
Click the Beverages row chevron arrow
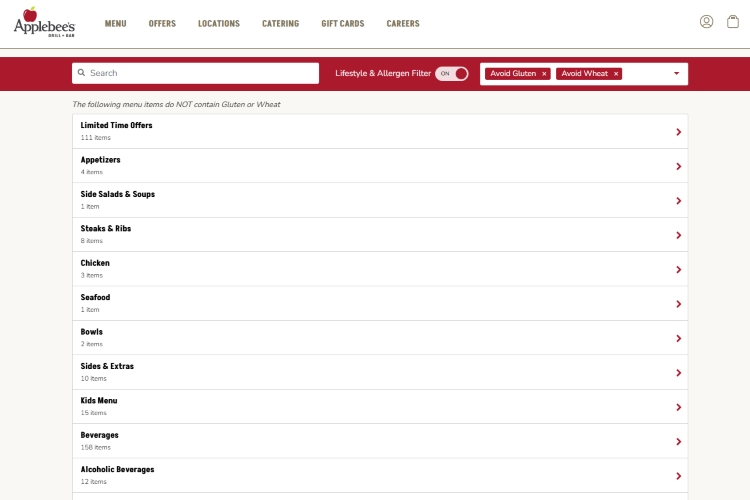(678, 441)
